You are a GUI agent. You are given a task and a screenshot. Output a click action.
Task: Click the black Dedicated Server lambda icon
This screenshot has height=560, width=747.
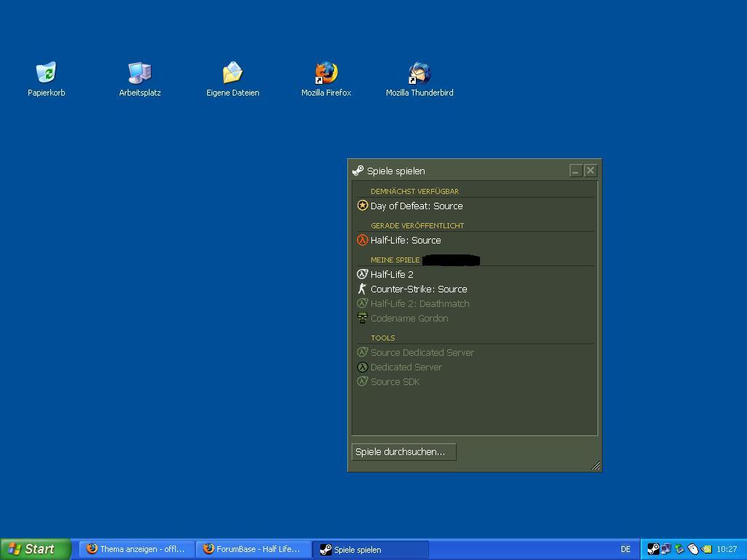[x=363, y=367]
